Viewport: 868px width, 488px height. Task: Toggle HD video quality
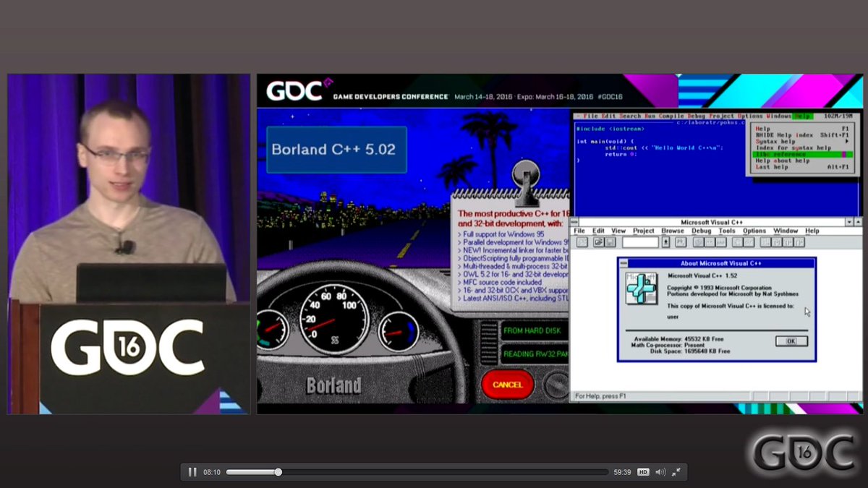click(x=642, y=472)
